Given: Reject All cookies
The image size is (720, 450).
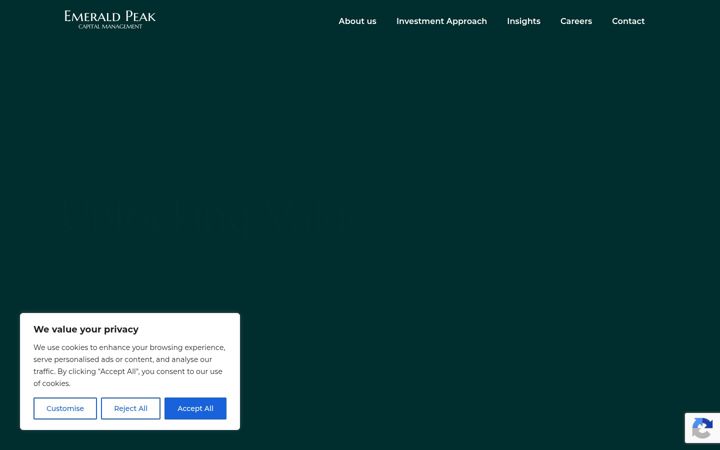Looking at the screenshot, I should (131, 408).
